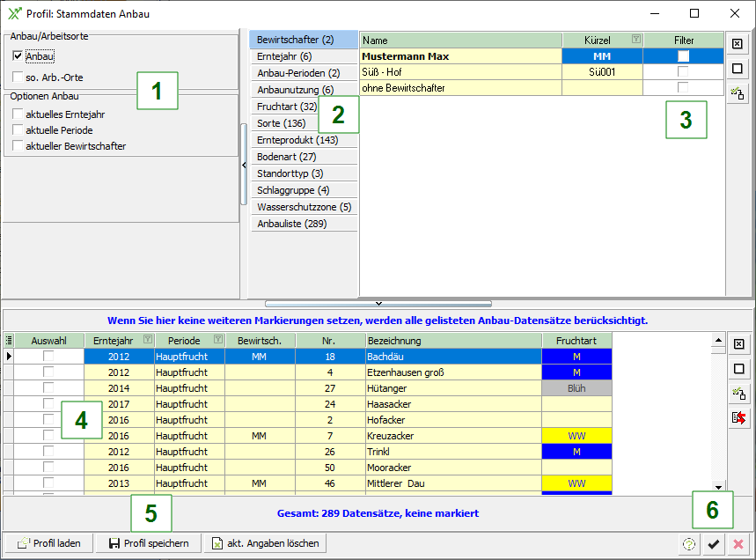Confirm dialog with black checkmark icon
Screen dimensions: 756x560
(x=714, y=544)
